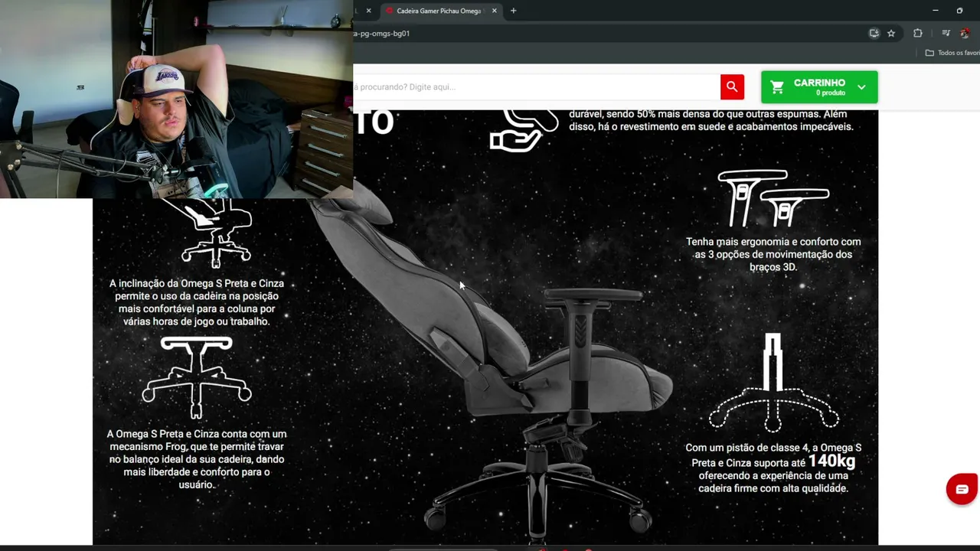This screenshot has height=551, width=980.
Task: Minimize the browser window
Action: 936,11
